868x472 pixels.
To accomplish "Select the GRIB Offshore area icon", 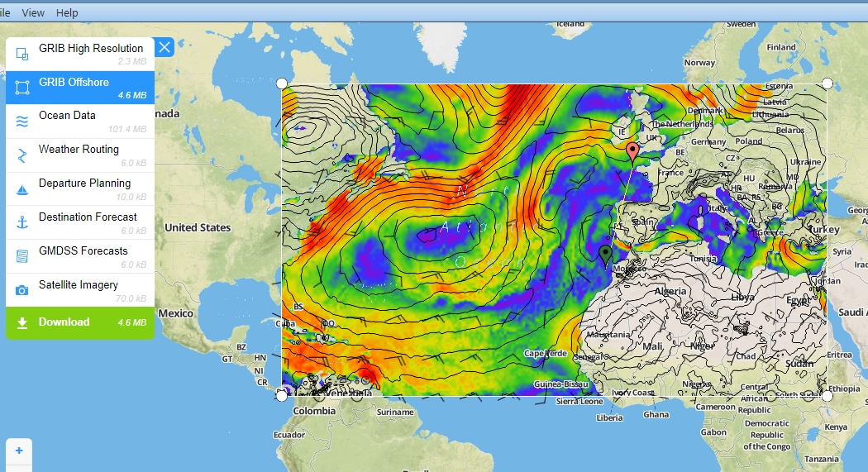I will pyautogui.click(x=22, y=88).
